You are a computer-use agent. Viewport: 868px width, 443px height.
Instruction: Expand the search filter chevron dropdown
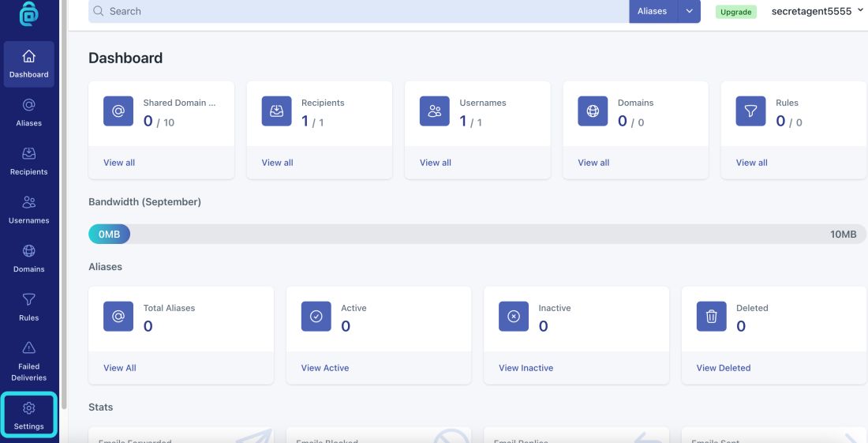click(x=689, y=11)
